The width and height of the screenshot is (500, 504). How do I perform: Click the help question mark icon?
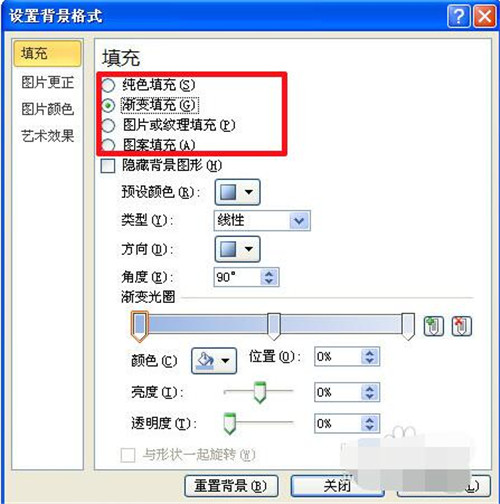459,16
